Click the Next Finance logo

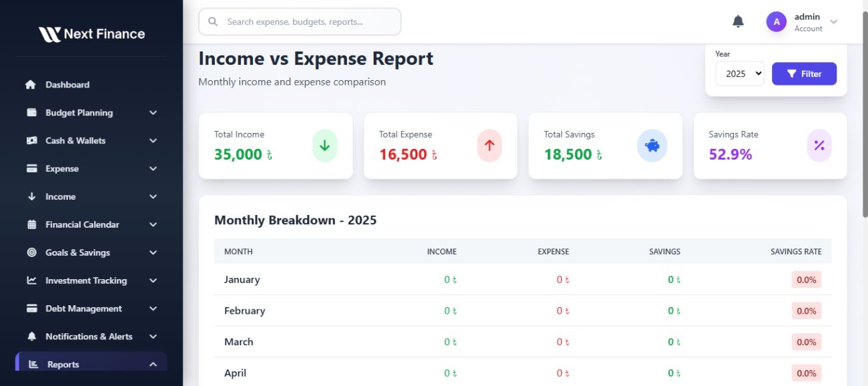[91, 34]
